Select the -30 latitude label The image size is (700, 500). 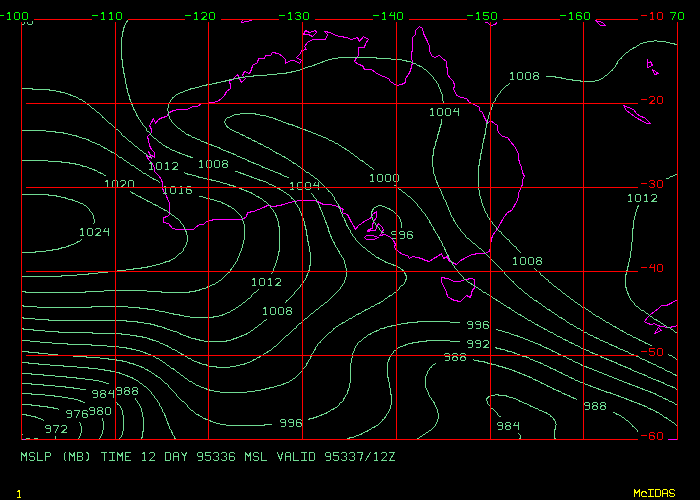pyautogui.click(x=655, y=184)
